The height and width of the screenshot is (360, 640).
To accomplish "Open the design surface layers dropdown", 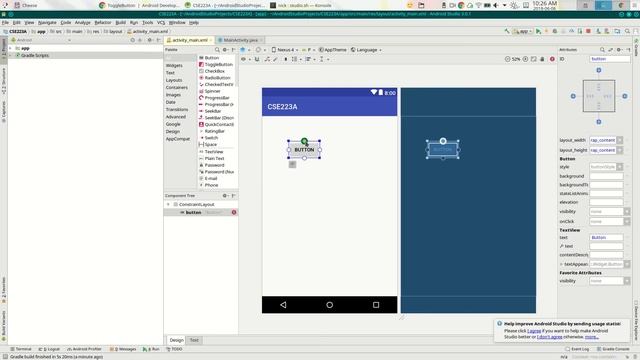I will click(244, 50).
